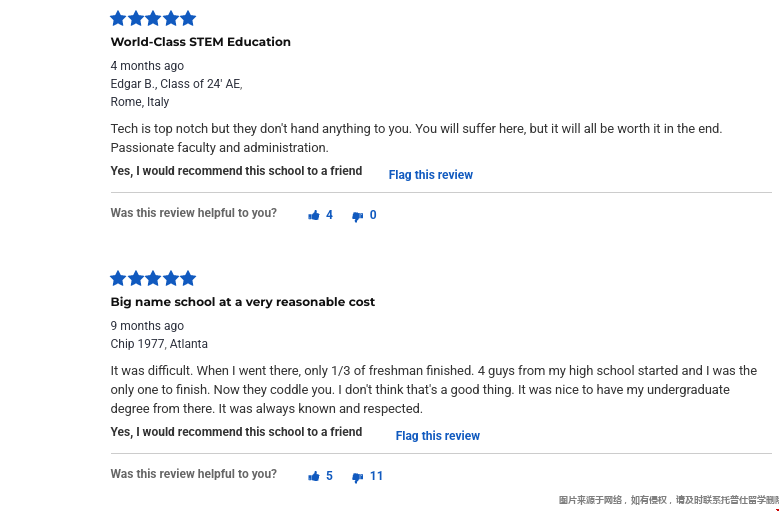Click the unhelpful count 0 on Edgar's review
The image size is (779, 511).
[373, 215]
